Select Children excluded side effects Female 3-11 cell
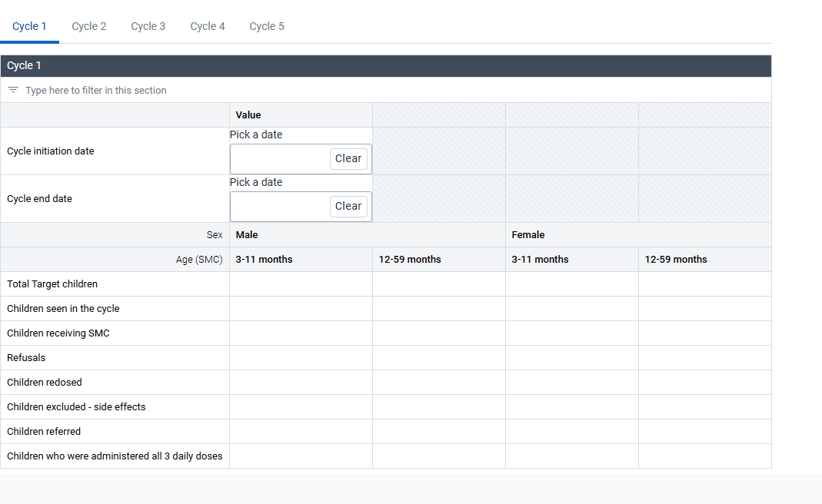 coord(572,407)
